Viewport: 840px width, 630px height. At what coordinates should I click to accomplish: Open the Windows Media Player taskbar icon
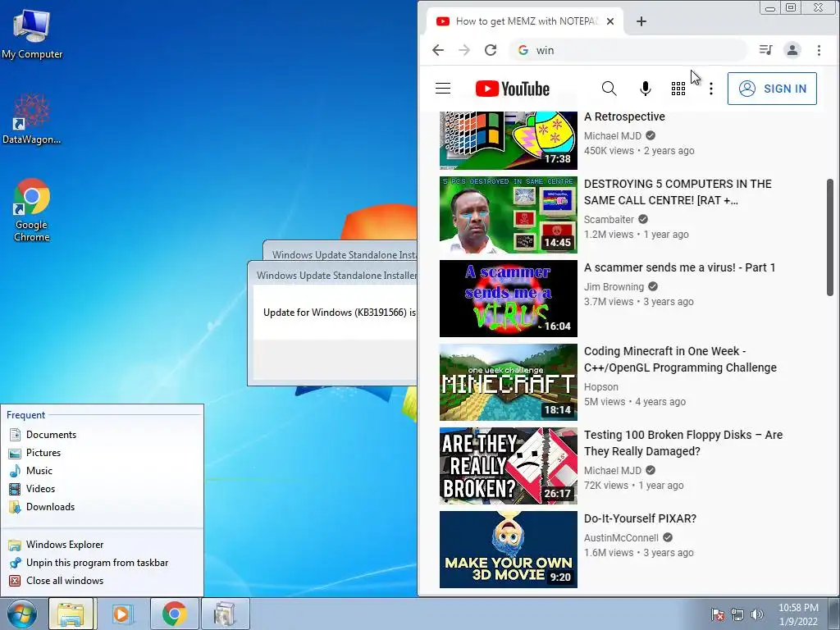[x=121, y=614]
